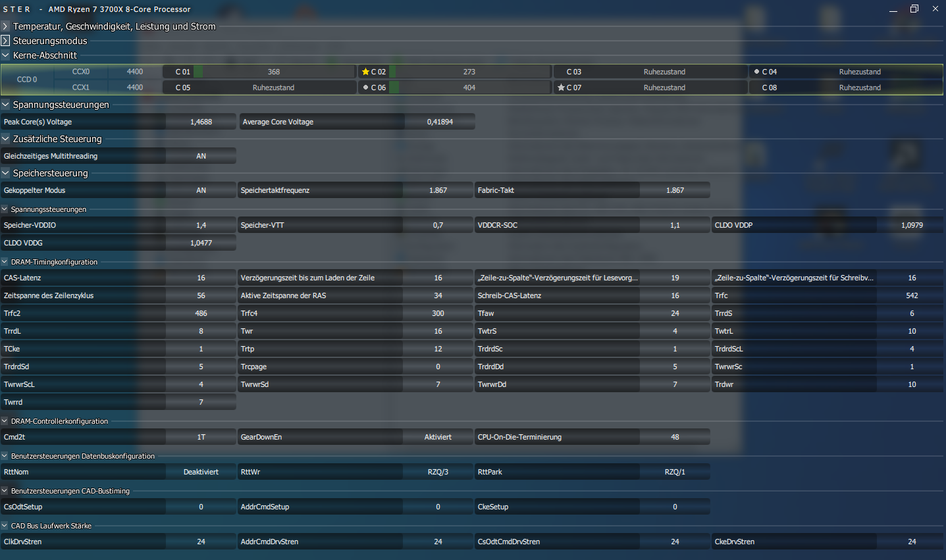Screen dimensions: 946x560
Task: Click CCX1 4400 speed value
Action: click(x=135, y=88)
